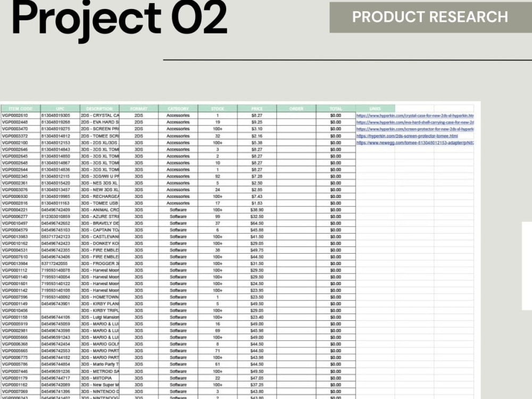Open the hyperkin crystal-case link
Screen dimensions: 532x399
[x=414, y=115]
